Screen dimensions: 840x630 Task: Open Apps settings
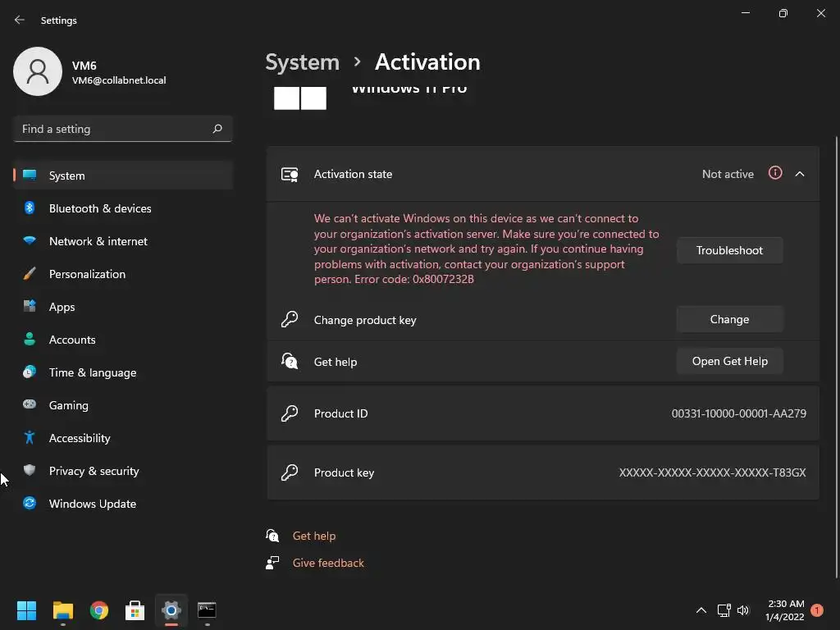123,307
